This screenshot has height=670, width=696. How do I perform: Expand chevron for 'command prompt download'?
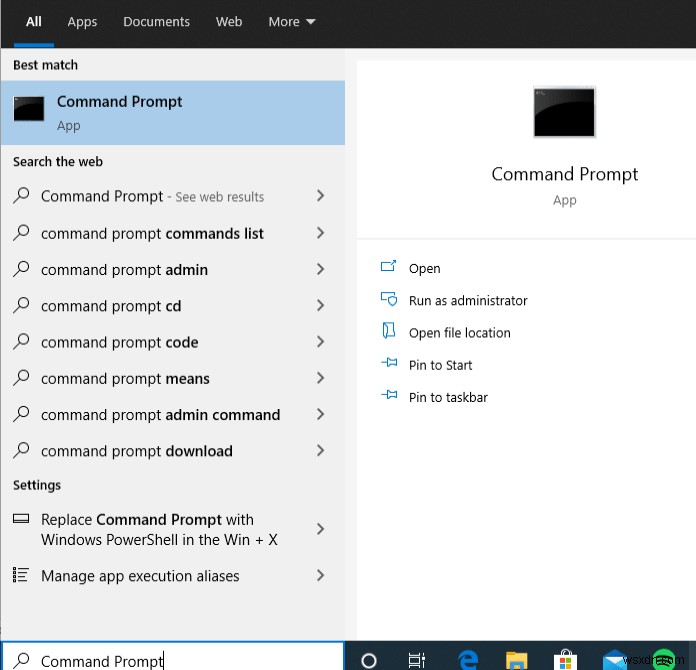pos(320,451)
